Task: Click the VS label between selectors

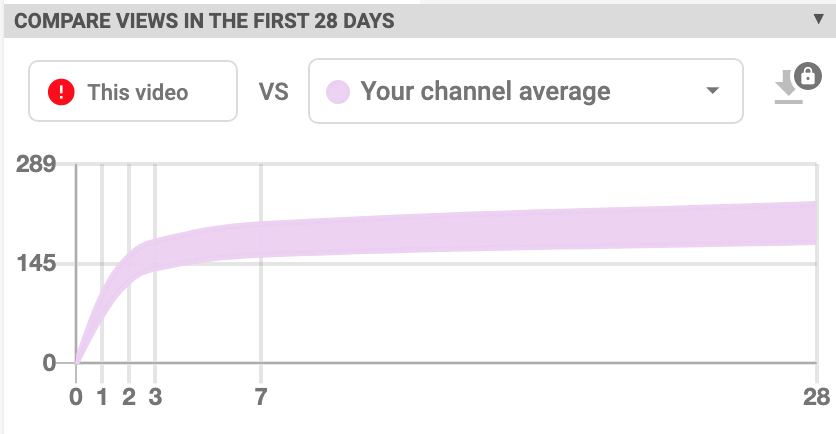Action: [x=274, y=92]
